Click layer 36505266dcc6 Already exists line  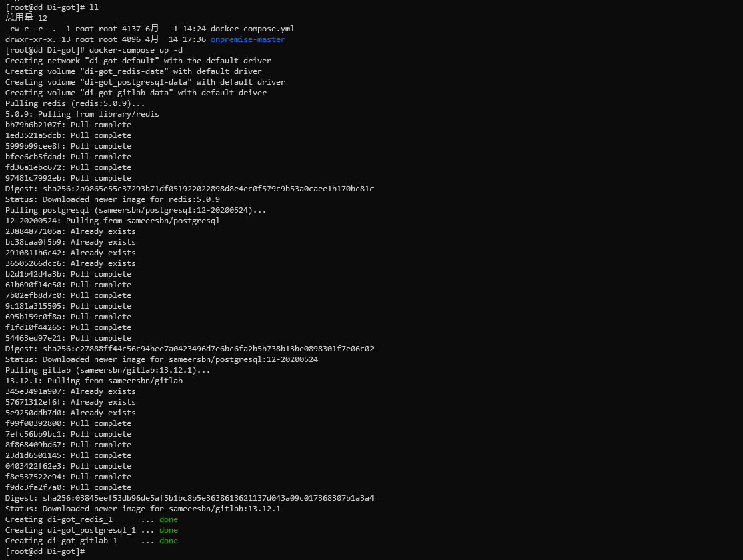click(x=71, y=263)
